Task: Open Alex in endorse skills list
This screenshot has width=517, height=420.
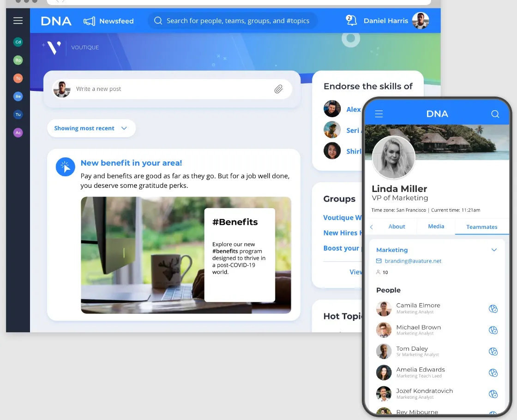Action: pos(354,109)
